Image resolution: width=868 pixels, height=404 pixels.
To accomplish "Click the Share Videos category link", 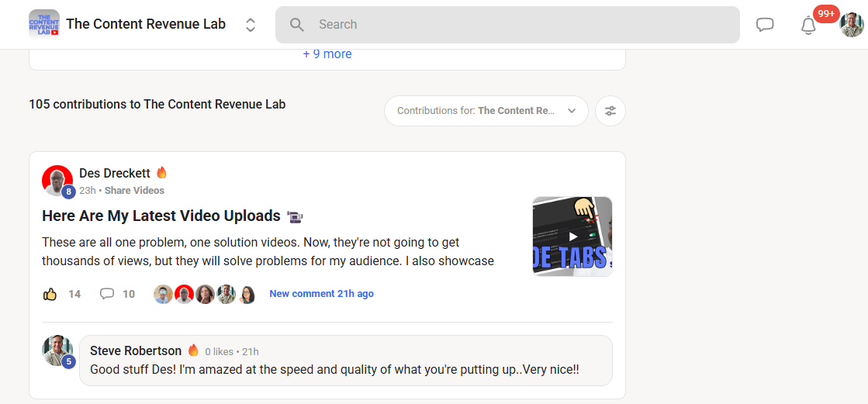I will click(x=134, y=191).
